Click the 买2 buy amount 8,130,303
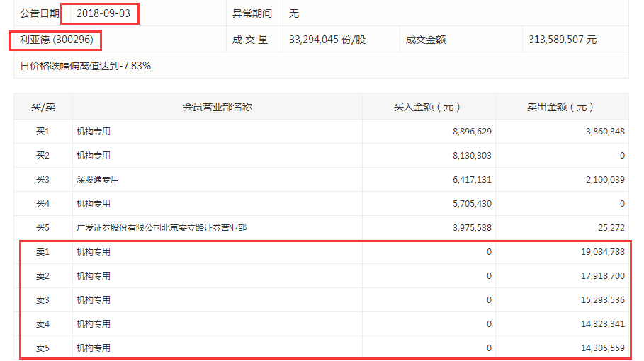The image size is (644, 361). (x=472, y=156)
